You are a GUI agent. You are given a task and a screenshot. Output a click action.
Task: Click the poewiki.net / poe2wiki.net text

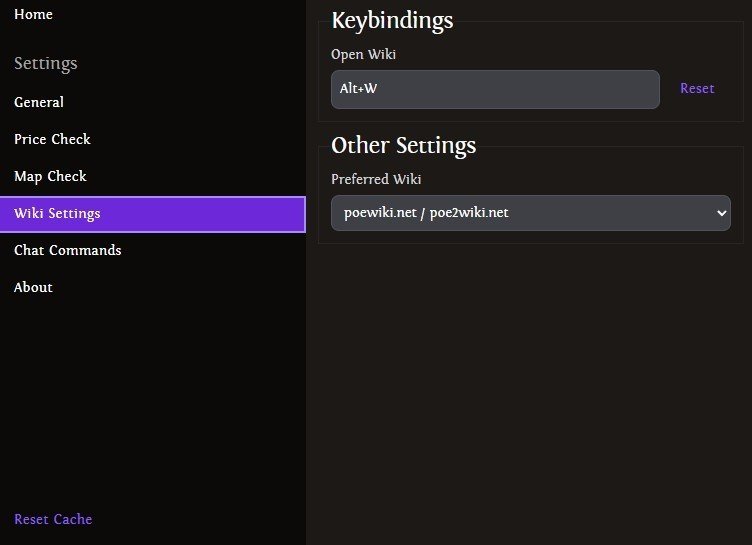point(426,213)
